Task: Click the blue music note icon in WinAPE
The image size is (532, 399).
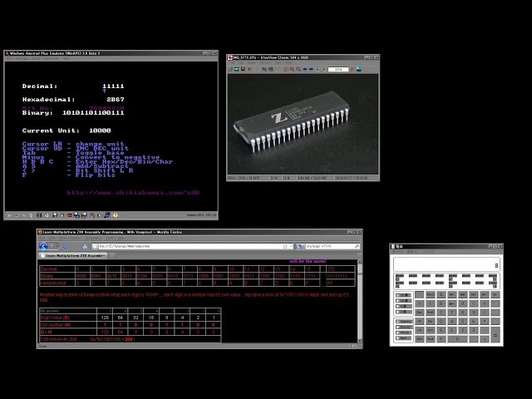Action: click(x=107, y=215)
